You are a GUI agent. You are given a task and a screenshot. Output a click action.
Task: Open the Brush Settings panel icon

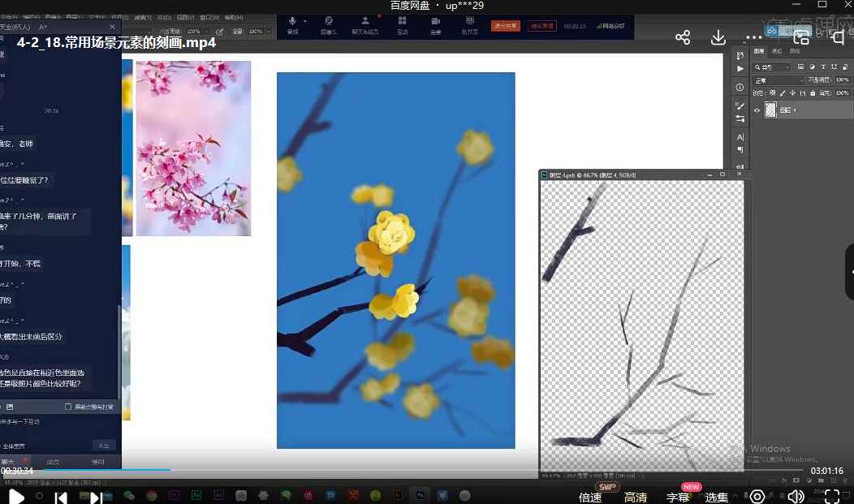739,104
